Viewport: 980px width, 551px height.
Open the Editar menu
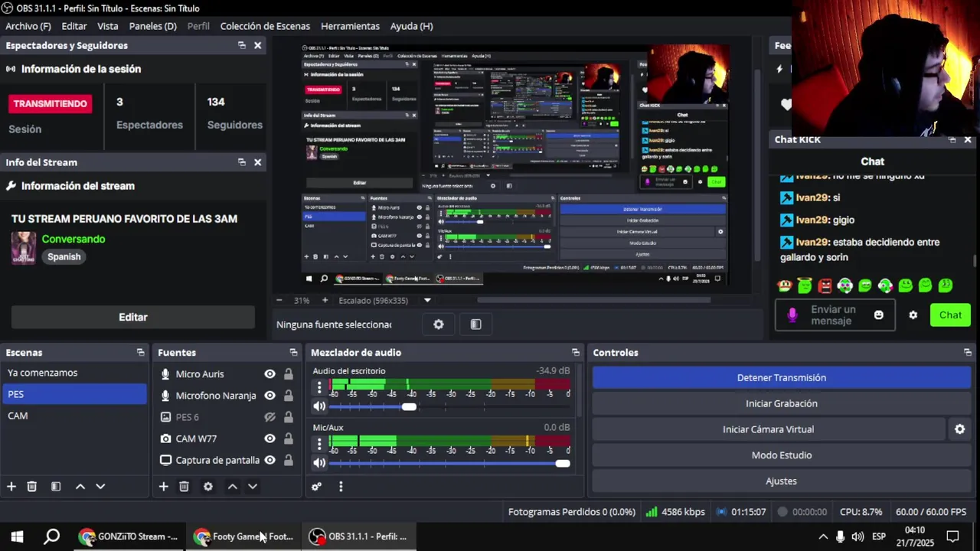74,26
